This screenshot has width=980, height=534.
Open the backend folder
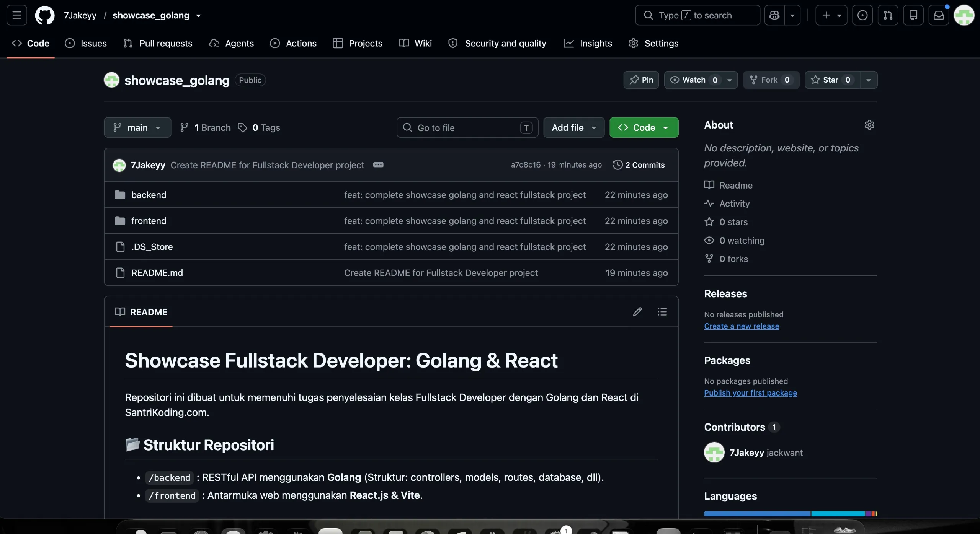[x=149, y=195]
